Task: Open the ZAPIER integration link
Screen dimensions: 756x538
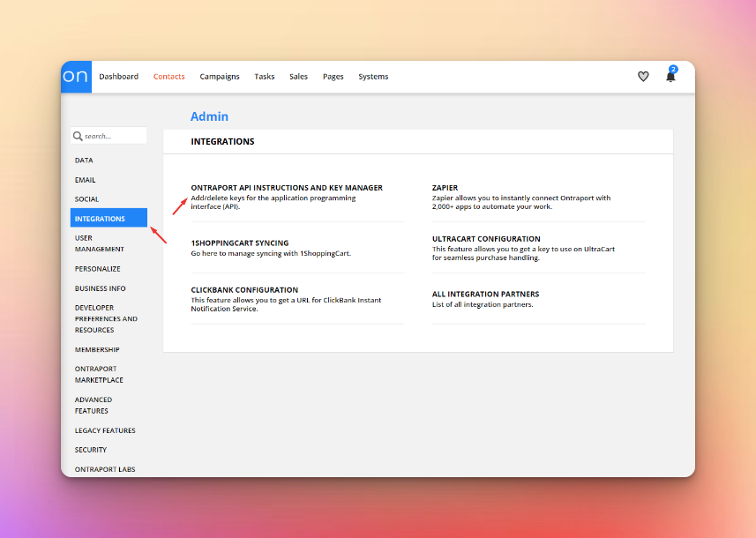Action: point(445,188)
